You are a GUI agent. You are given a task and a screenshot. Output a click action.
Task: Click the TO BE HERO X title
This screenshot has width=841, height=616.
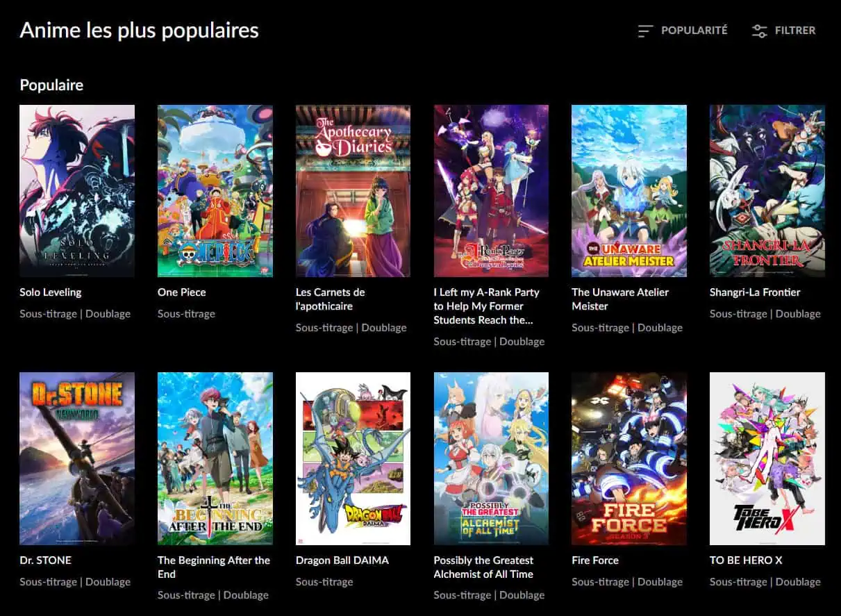click(x=747, y=560)
